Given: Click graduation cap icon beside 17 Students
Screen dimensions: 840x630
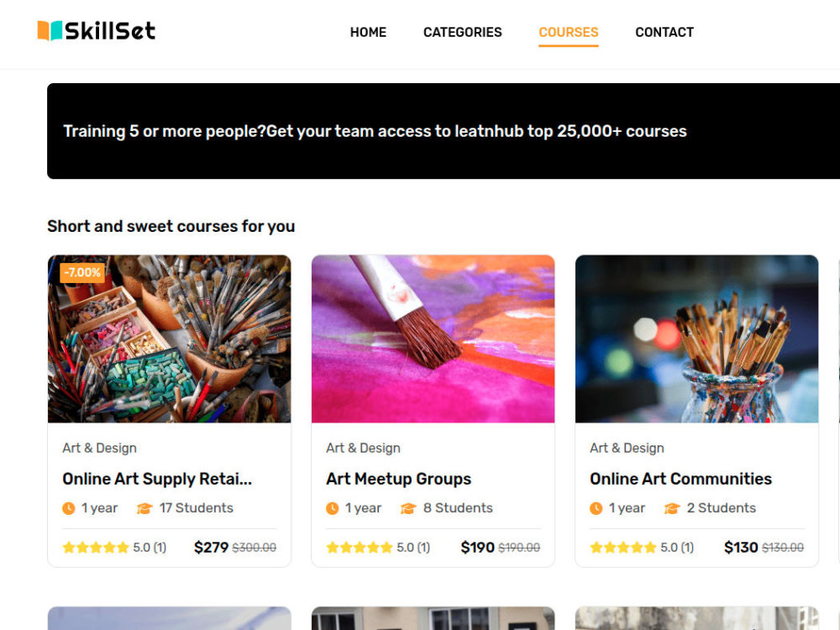Looking at the screenshot, I should pos(144,508).
